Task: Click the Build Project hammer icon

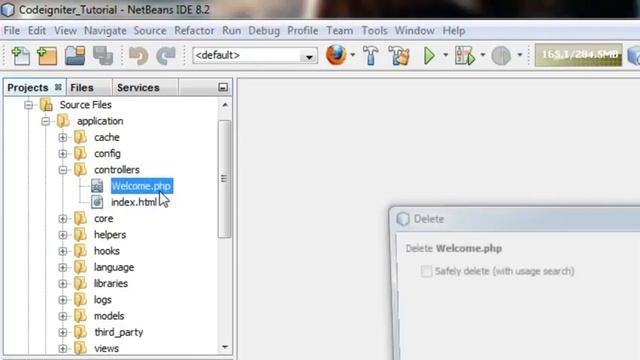Action: tap(371, 56)
